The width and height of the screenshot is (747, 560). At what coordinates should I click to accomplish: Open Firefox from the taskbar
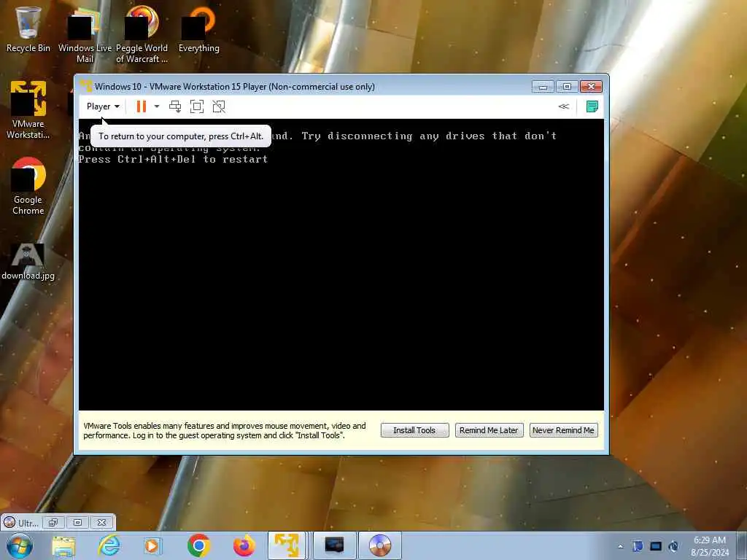point(244,545)
